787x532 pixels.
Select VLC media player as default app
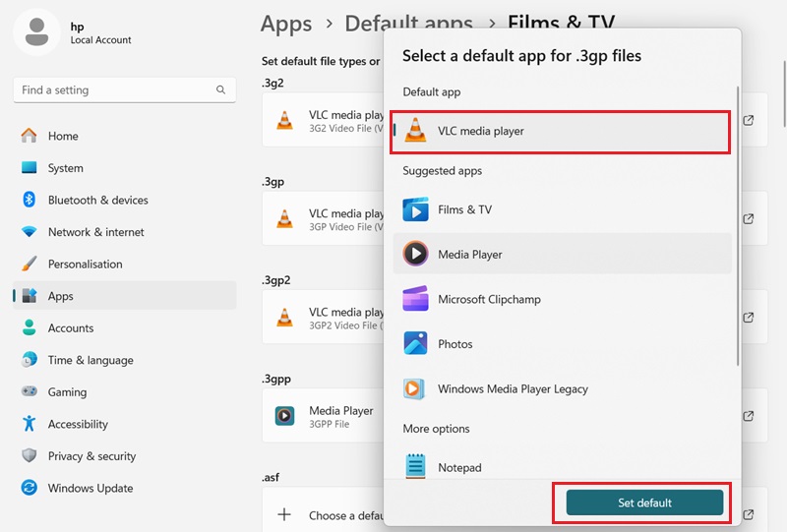pyautogui.click(x=560, y=132)
